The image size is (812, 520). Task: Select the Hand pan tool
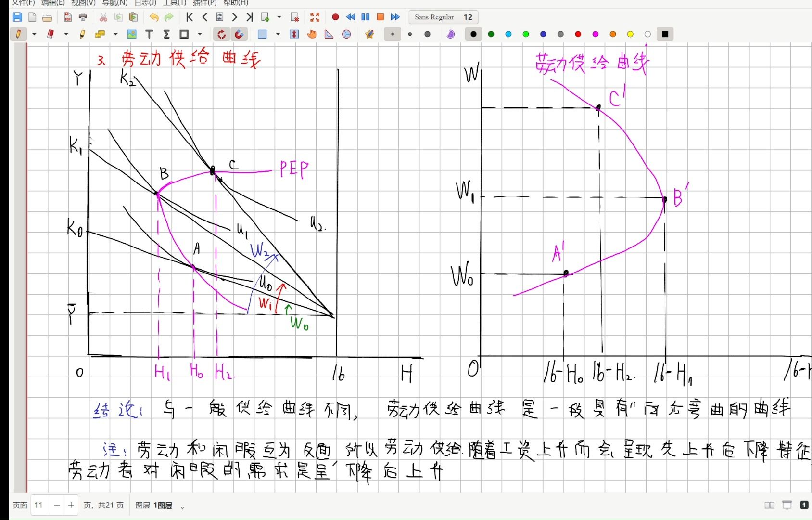click(x=312, y=34)
